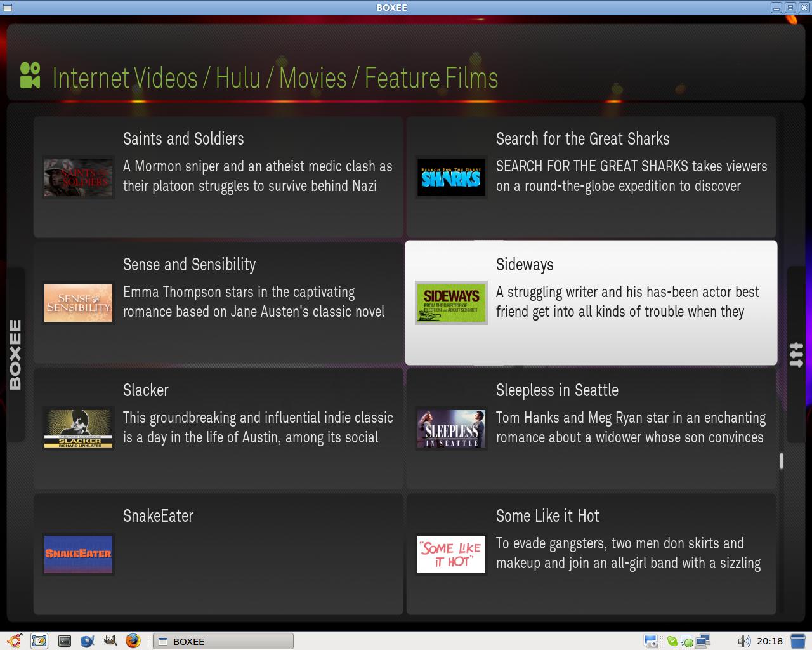Click the network connection tray icon
812x650 pixels.
tap(703, 641)
